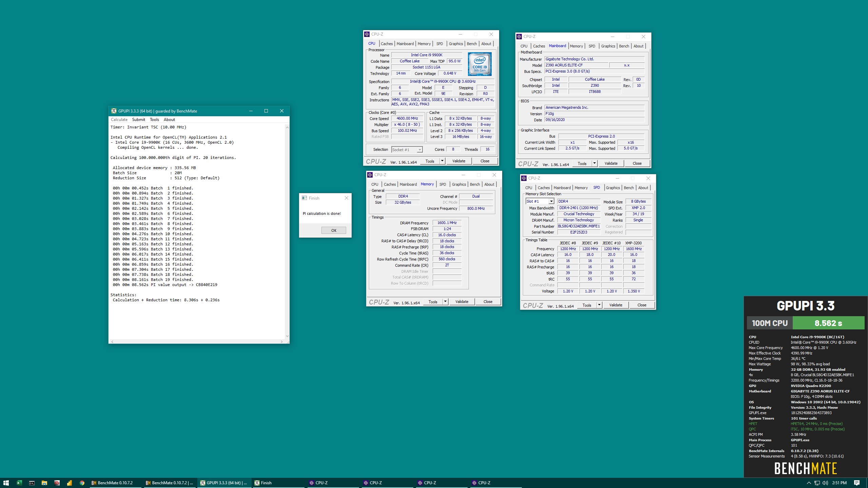Open File Explorer from the taskbar

(x=44, y=483)
